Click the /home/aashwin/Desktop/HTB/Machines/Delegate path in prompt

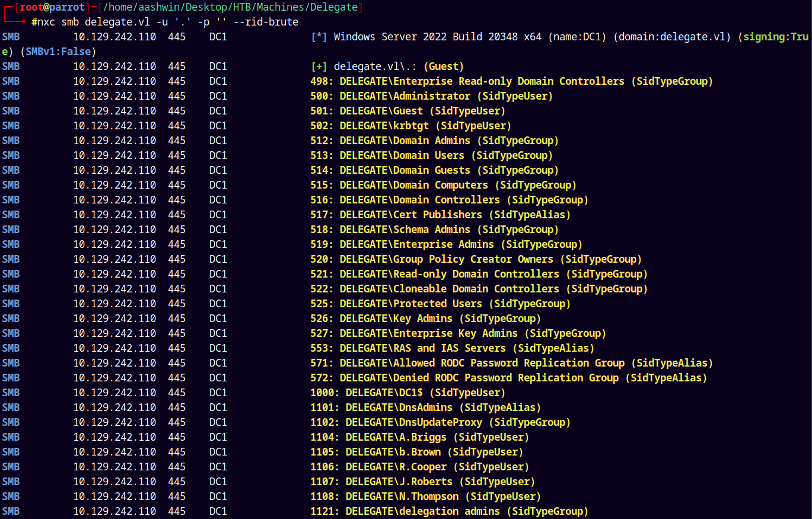click(x=233, y=7)
